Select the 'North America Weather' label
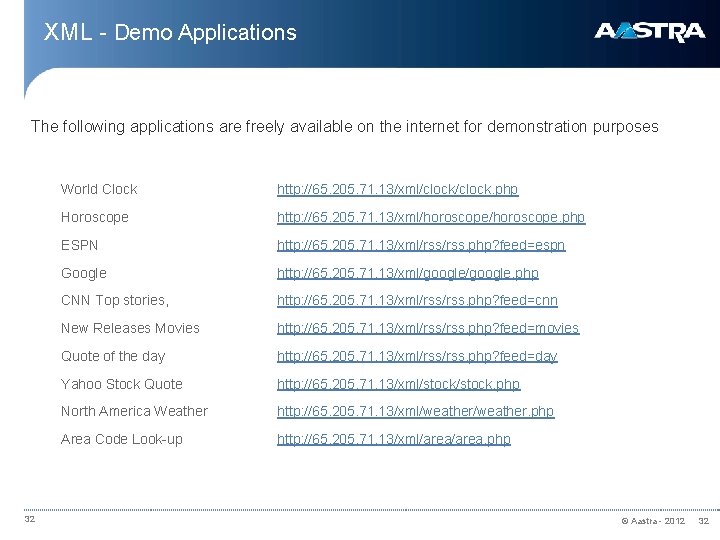 click(x=134, y=411)
